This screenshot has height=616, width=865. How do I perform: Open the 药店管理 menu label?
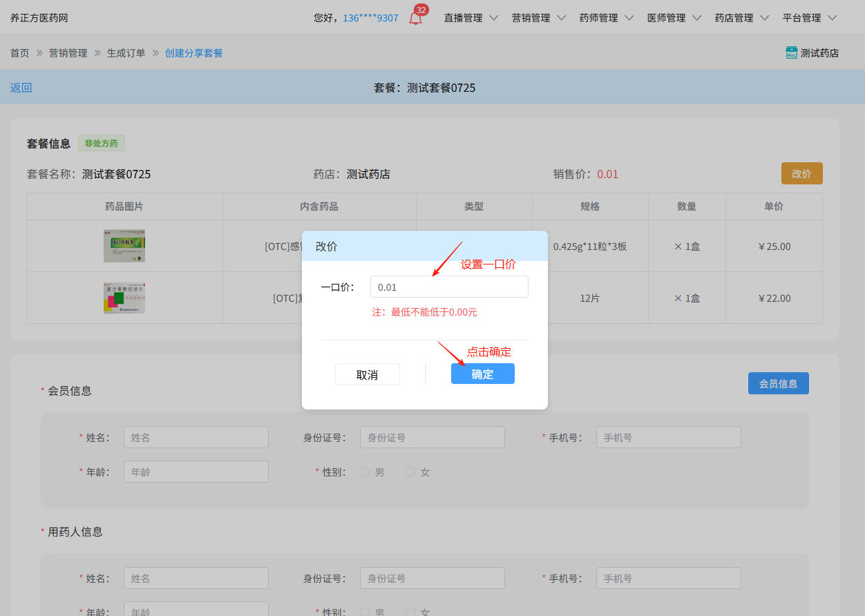(x=734, y=18)
